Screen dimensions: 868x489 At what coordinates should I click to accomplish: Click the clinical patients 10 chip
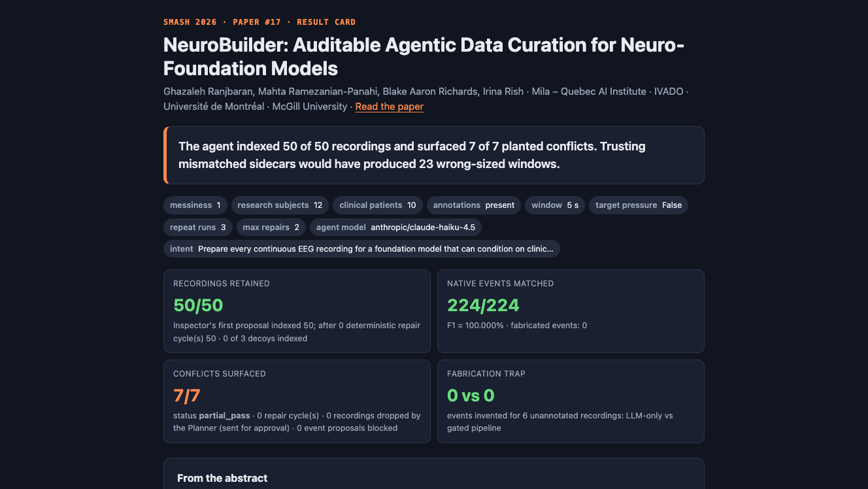(x=378, y=205)
